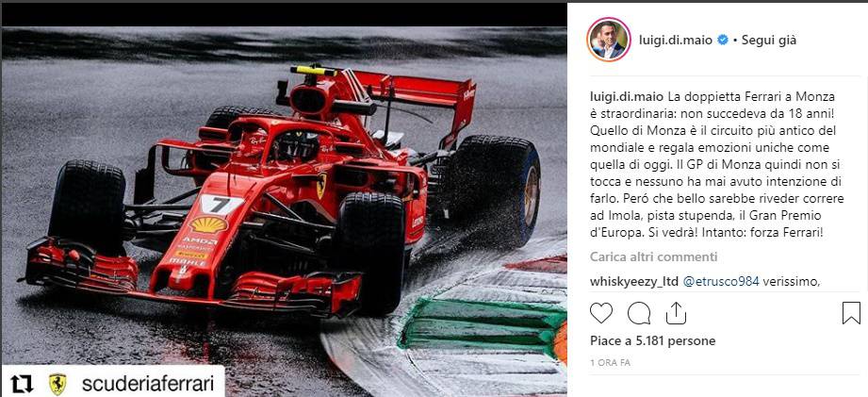Save the post with the bookmark icon
Screen dimensions: 868x397
point(851,313)
